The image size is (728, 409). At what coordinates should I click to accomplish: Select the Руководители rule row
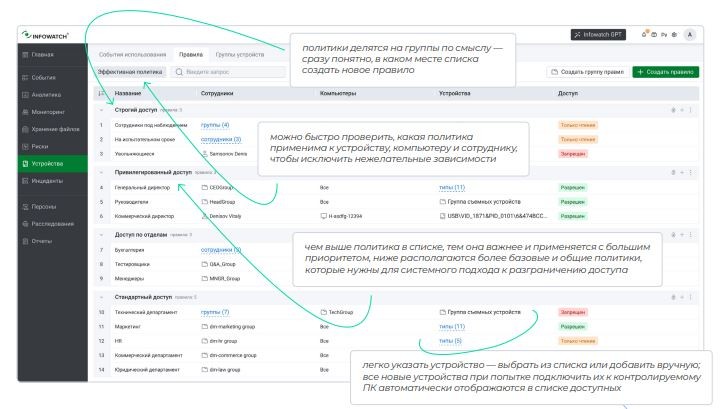click(396, 202)
